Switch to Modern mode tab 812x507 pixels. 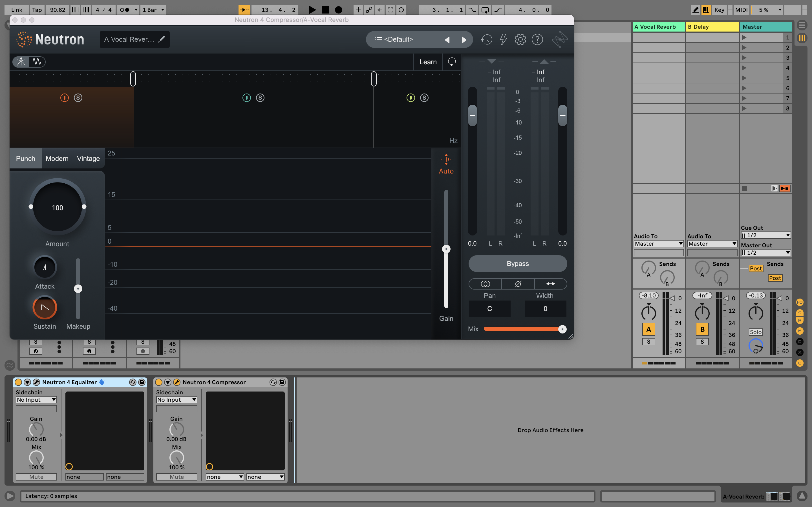tap(57, 159)
